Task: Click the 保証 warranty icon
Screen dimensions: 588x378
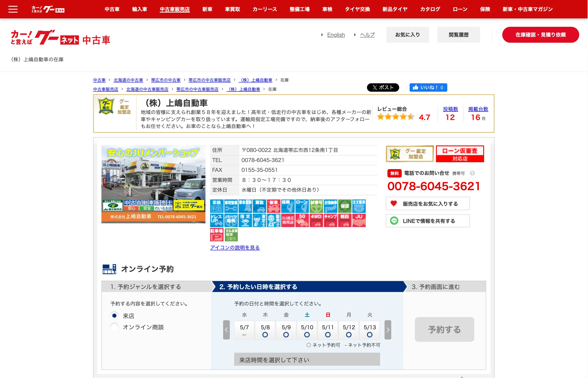Action: [x=345, y=206]
